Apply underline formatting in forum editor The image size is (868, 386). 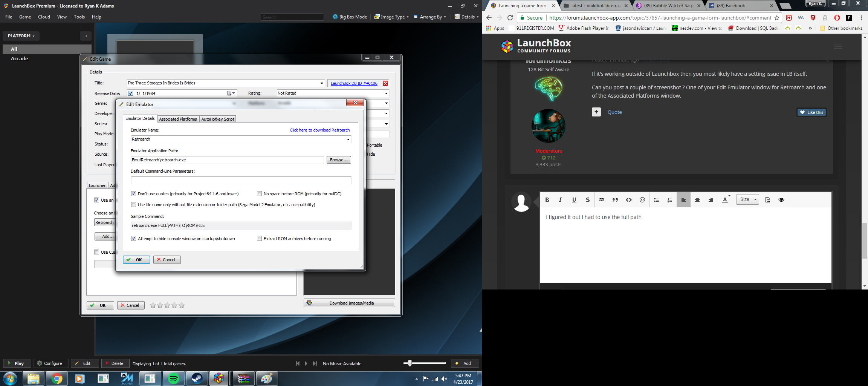pos(574,200)
